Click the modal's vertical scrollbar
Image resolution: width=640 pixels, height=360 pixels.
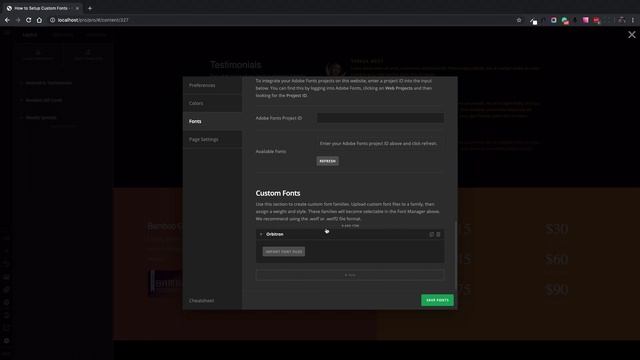(456, 255)
